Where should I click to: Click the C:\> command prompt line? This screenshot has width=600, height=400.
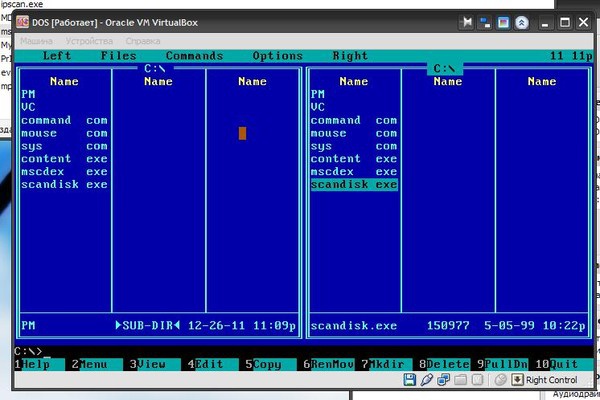pyautogui.click(x=304, y=351)
